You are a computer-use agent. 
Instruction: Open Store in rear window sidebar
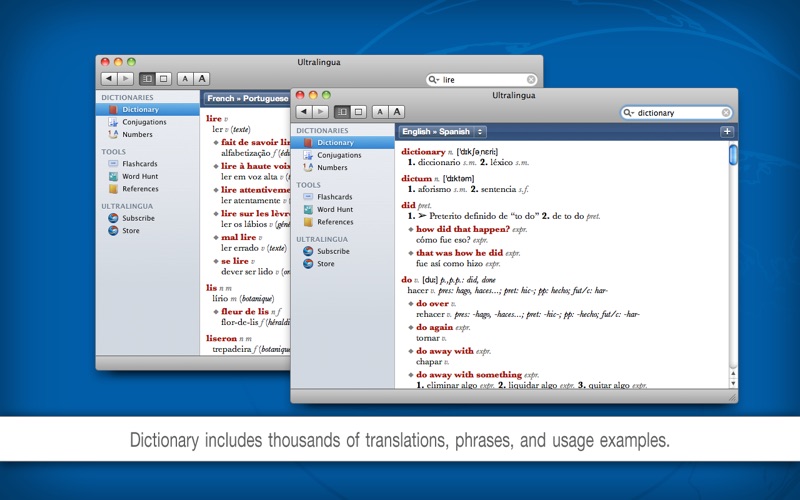(147, 231)
